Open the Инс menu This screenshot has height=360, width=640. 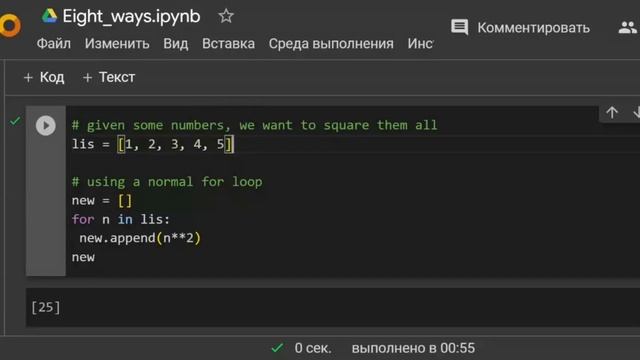[420, 44]
